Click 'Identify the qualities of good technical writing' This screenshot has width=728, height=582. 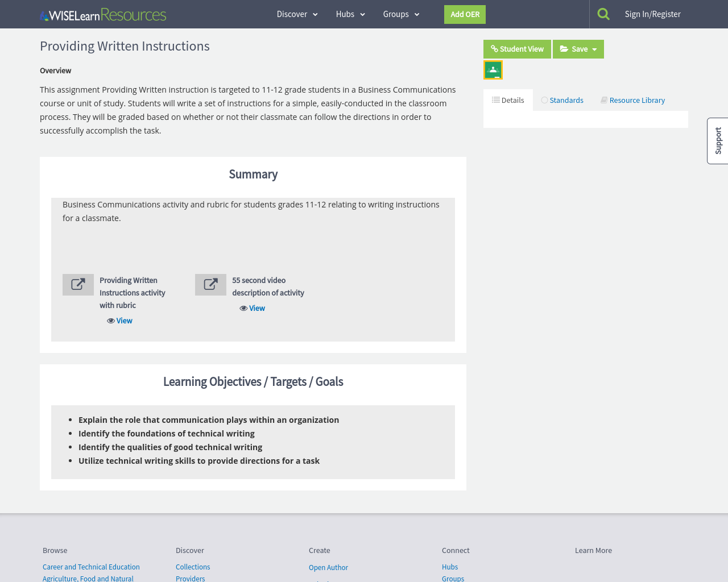pos(171,447)
